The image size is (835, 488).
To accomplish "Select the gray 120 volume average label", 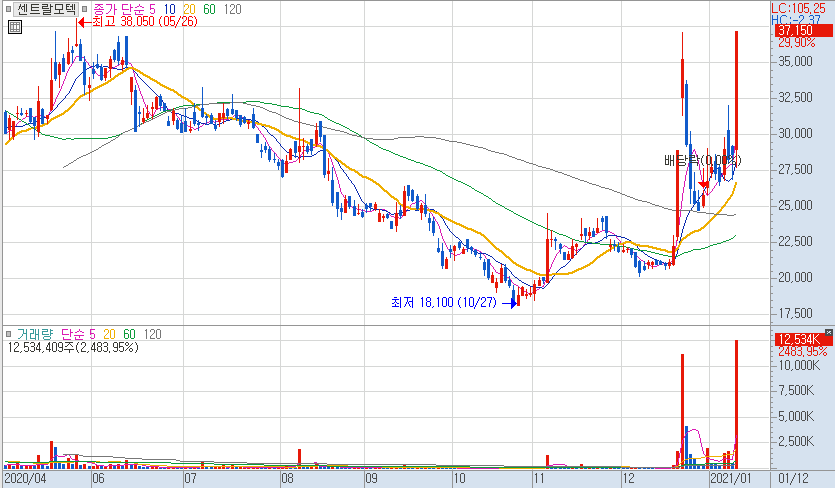I will [152, 334].
